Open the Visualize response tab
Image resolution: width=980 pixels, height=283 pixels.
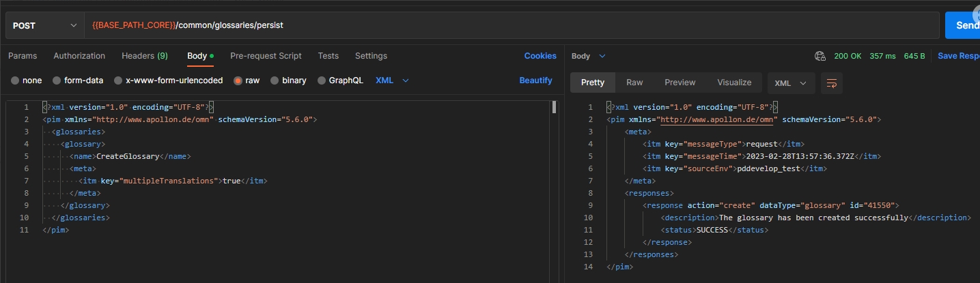click(734, 83)
